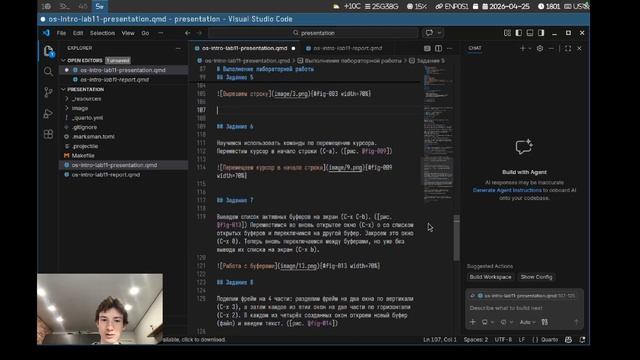Open the Customize Layout control
The image size is (640, 360).
pyautogui.click(x=507, y=33)
